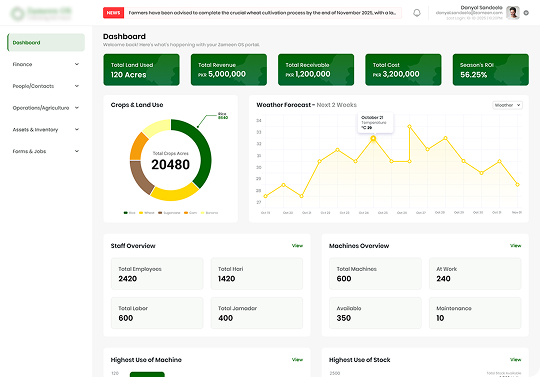The height and width of the screenshot is (377, 540).
Task: Click the red NEWS badge
Action: coord(113,13)
